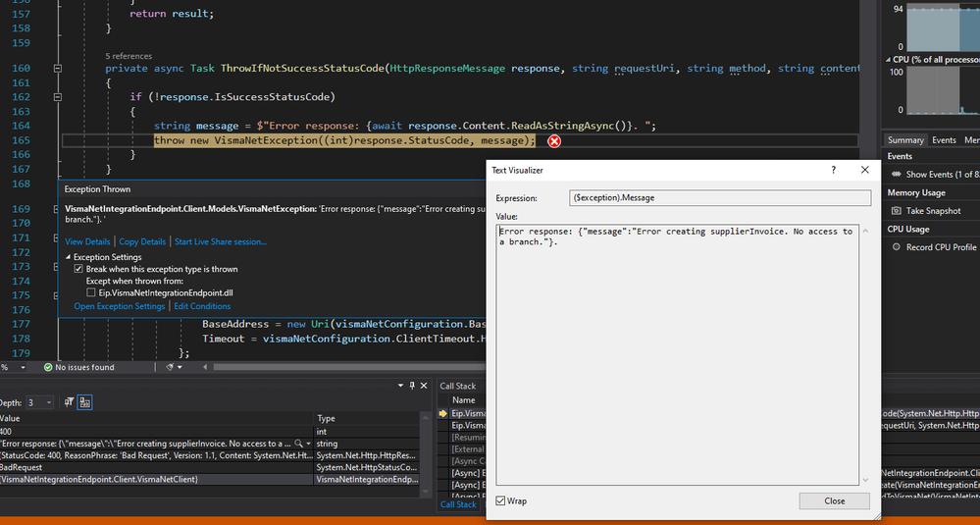Viewport: 980px width, 525px height.
Task: Click the Call Stack Name column header
Action: pyautogui.click(x=464, y=400)
